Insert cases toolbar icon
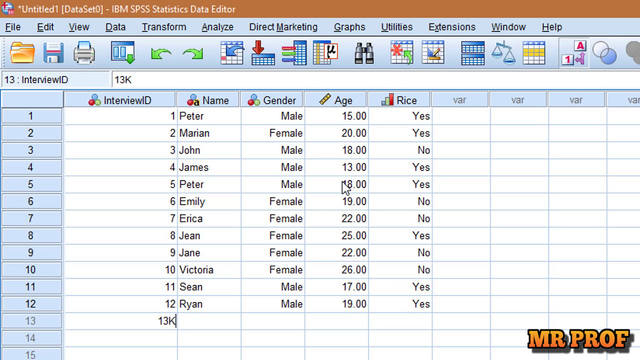The image size is (640, 360). point(402,52)
